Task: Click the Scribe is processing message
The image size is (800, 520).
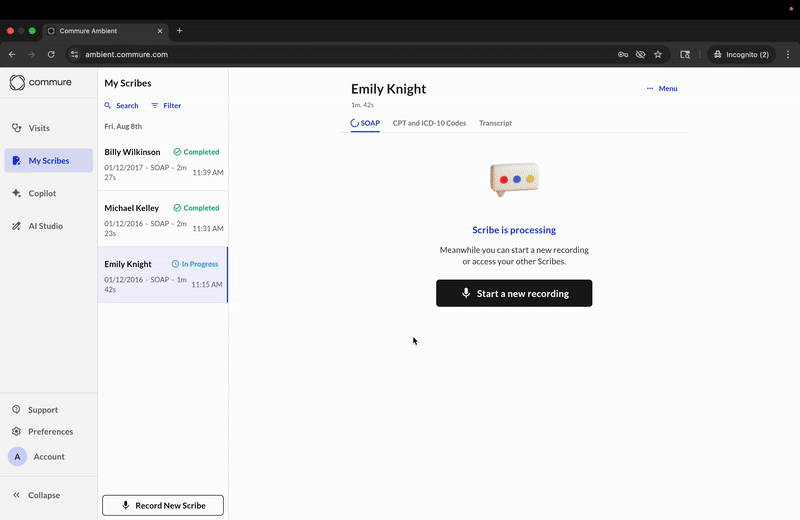Action: [x=514, y=230]
